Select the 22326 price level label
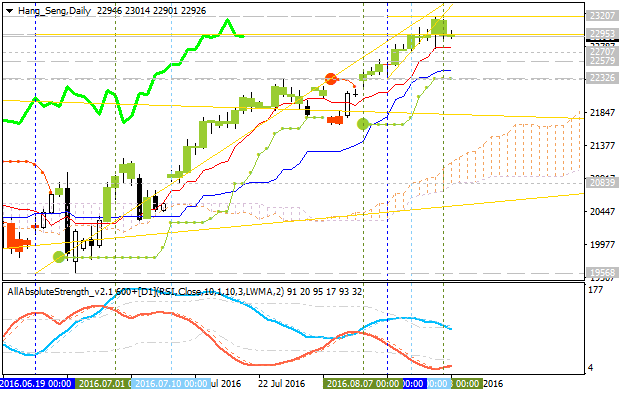Image resolution: width=624 pixels, height=395 pixels. (602, 78)
